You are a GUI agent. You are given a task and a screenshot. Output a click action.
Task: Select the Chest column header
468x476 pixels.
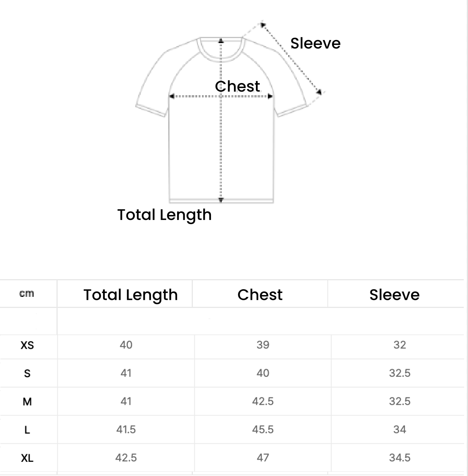[x=260, y=295]
